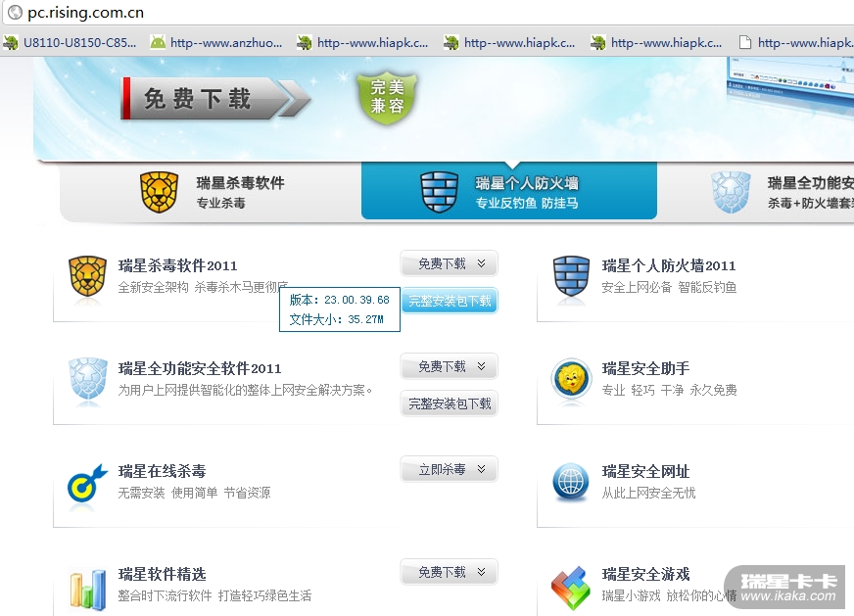
Task: Click description 全新安全架构 杀毒杀木马更彻底
Action: pos(203,287)
